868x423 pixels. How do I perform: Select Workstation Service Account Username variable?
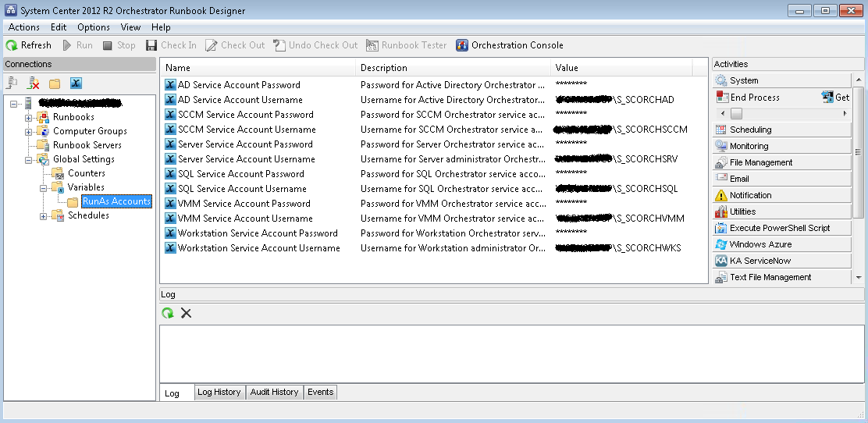[x=259, y=248]
